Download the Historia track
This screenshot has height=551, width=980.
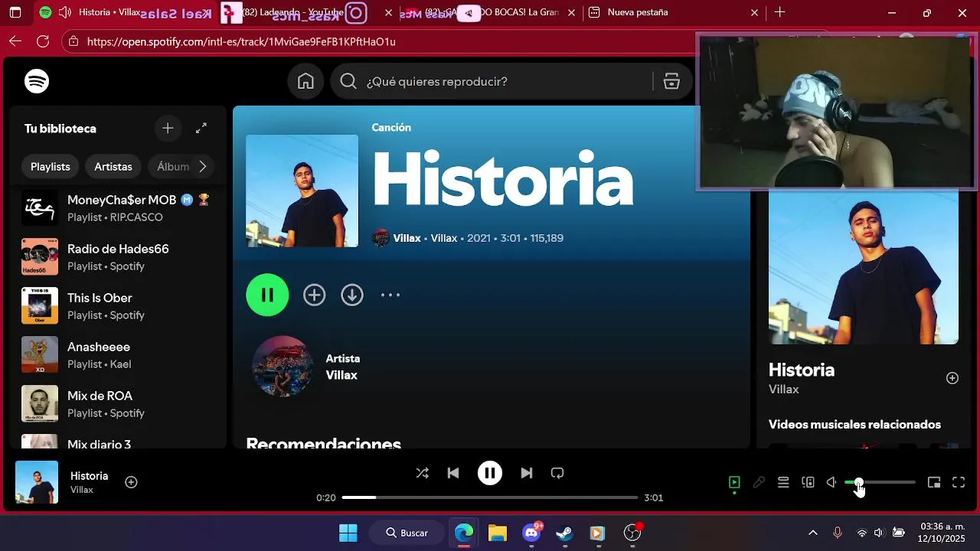point(352,295)
